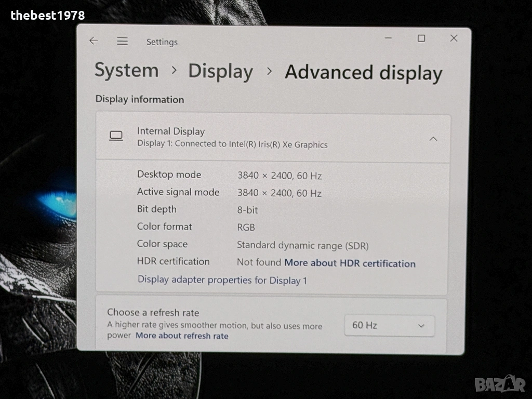Navigate to Display in the breadcrumb
The height and width of the screenshot is (399, 532).
pyautogui.click(x=220, y=72)
